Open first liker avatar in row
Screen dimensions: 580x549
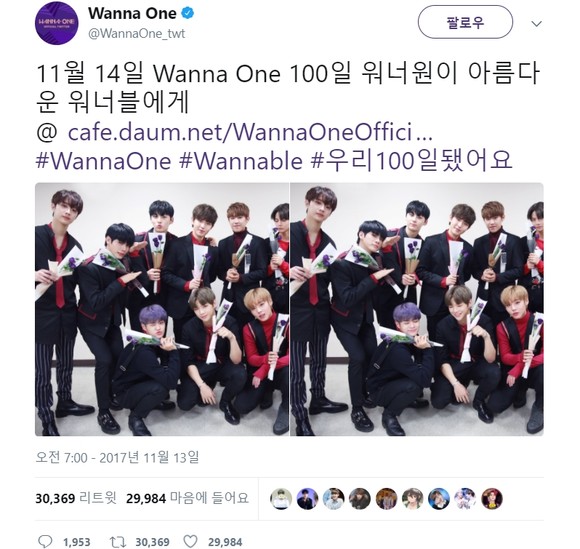(x=281, y=499)
